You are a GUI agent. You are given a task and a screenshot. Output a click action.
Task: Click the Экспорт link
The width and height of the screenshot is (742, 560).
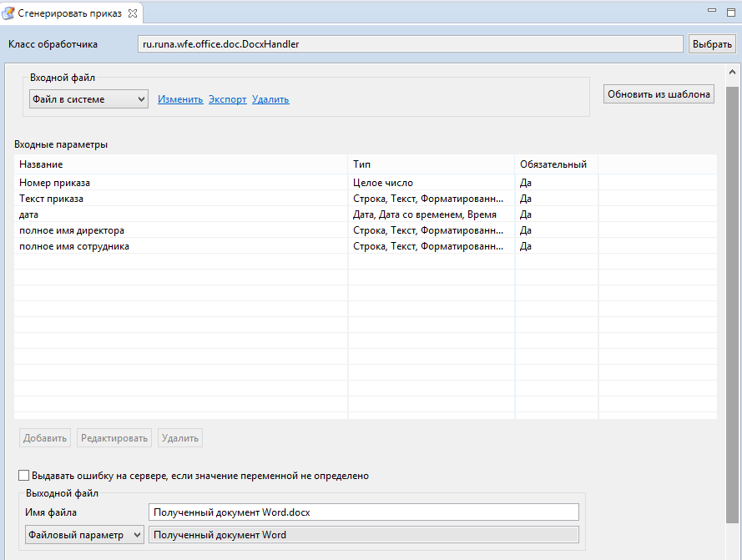(x=228, y=99)
